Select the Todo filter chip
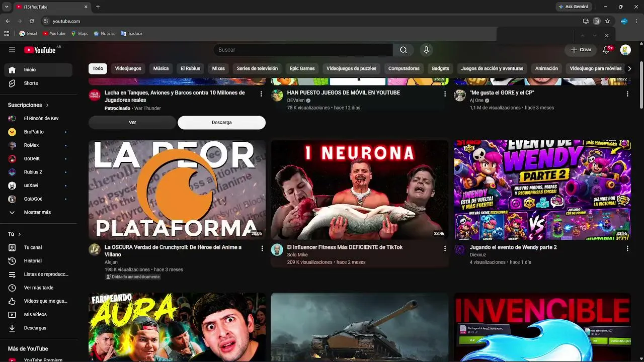 (98, 68)
